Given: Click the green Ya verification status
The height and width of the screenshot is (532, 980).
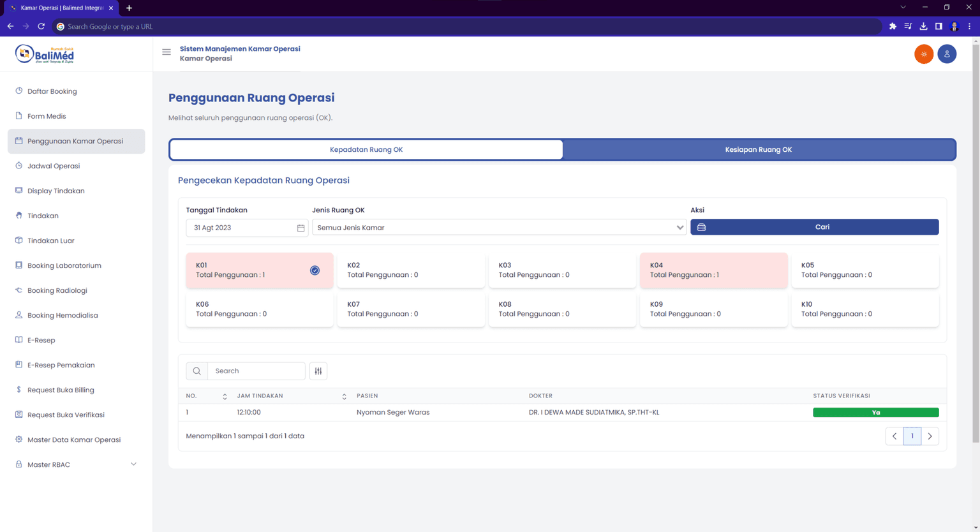Looking at the screenshot, I should click(x=875, y=413).
